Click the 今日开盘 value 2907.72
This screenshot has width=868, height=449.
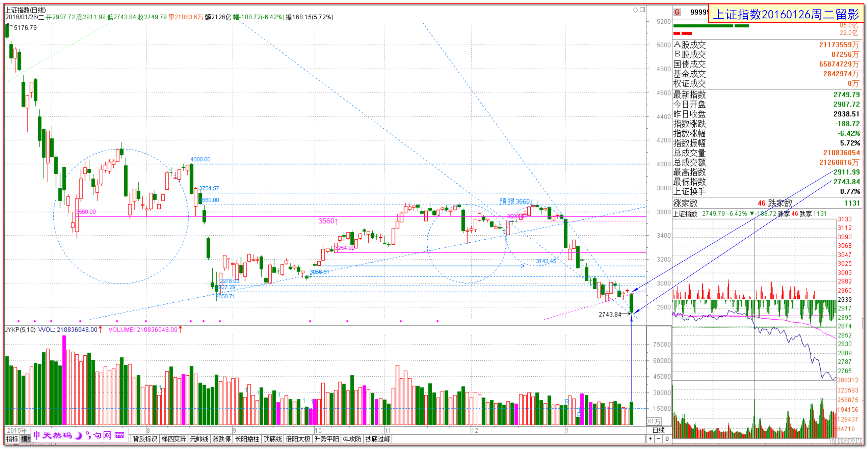coord(846,104)
